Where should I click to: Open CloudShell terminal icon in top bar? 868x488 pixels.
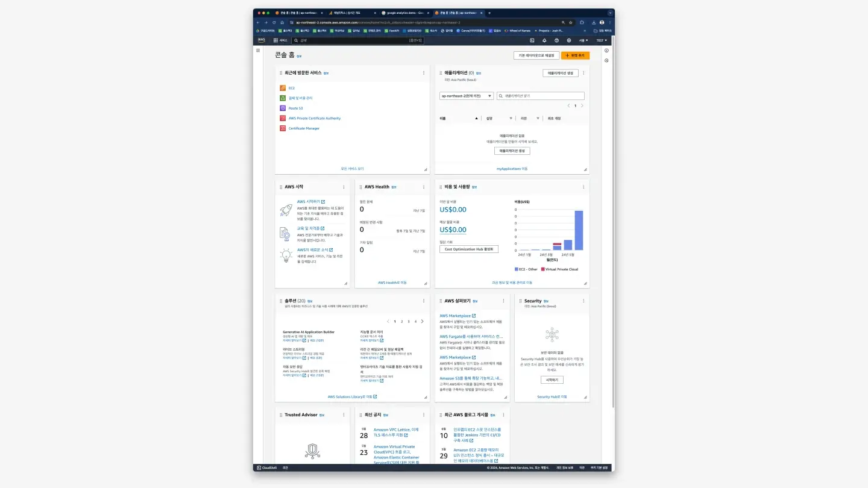coord(532,40)
